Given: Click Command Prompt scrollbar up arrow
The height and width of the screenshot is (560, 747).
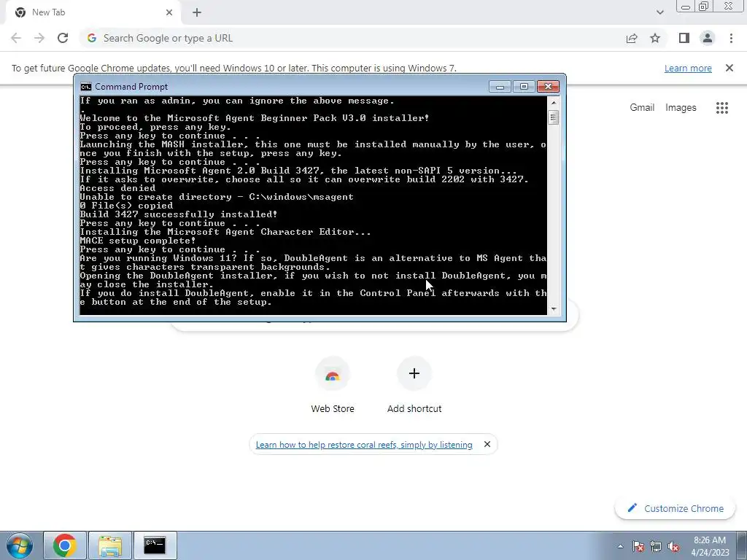Looking at the screenshot, I should coord(553,102).
